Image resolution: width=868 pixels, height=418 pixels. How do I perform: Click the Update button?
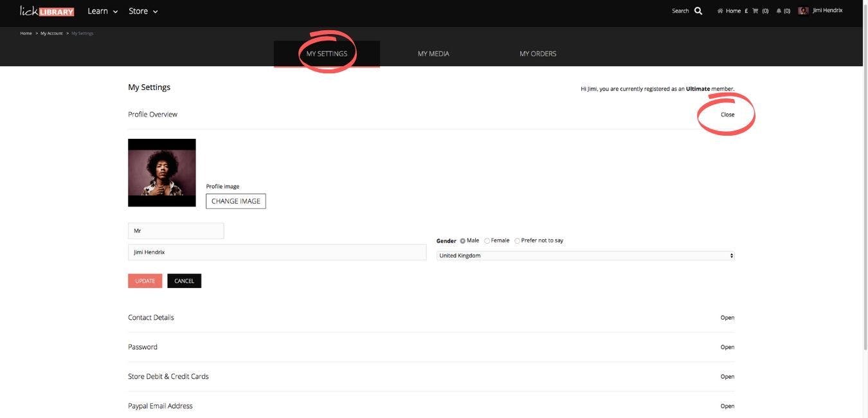click(145, 281)
